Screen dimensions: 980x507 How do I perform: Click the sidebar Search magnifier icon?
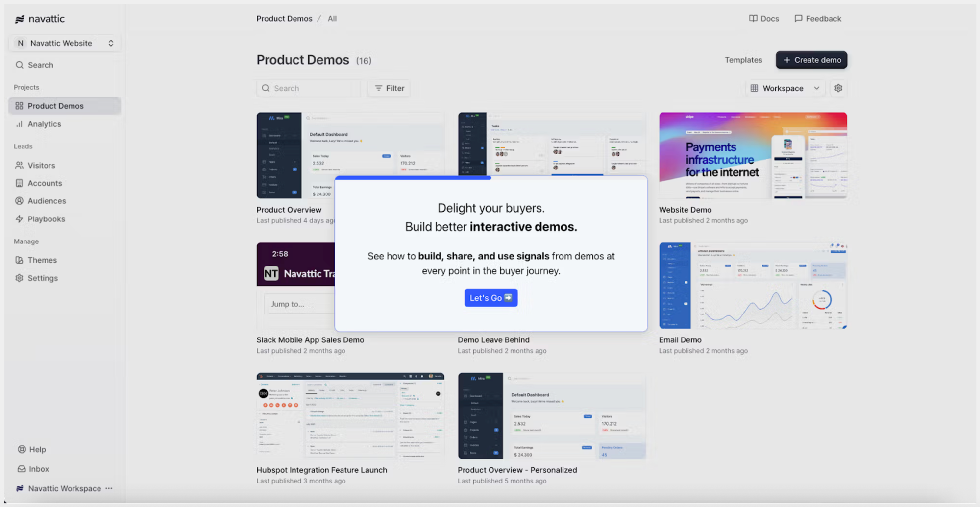tap(19, 65)
